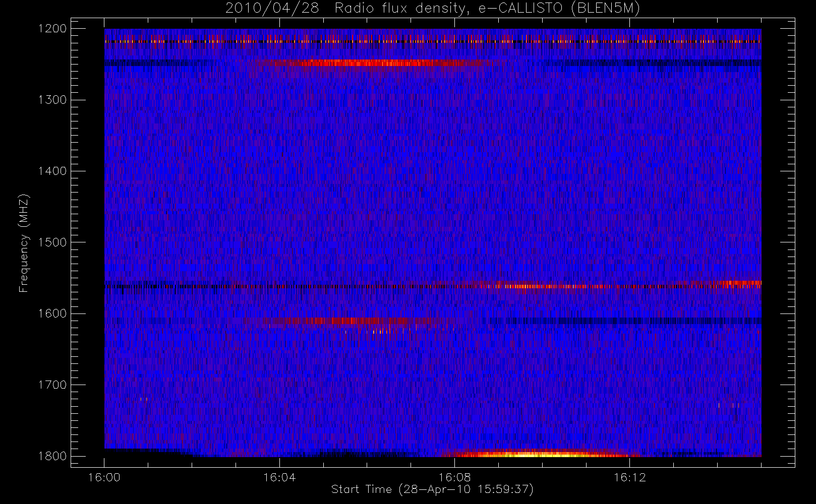Click the 'Start Time (28-Apr-10 15:59:37)' axis title
The image size is (816, 504).
pos(433,489)
